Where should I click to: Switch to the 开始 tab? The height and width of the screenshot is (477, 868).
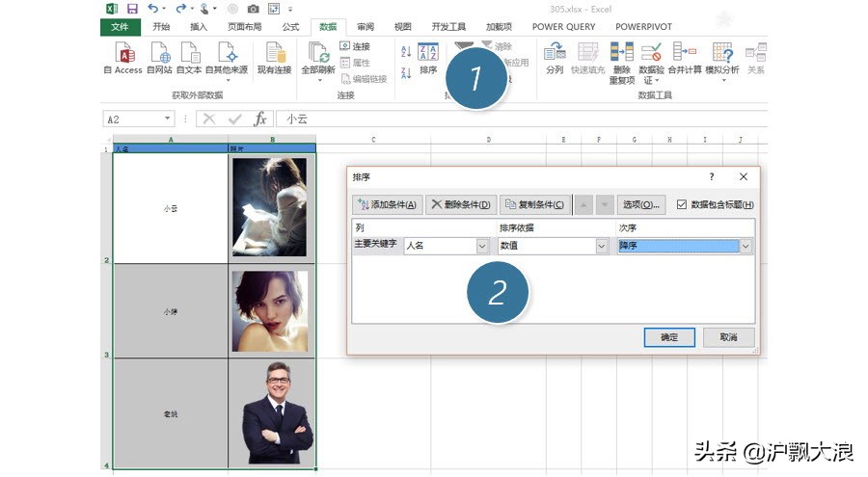[x=161, y=27]
